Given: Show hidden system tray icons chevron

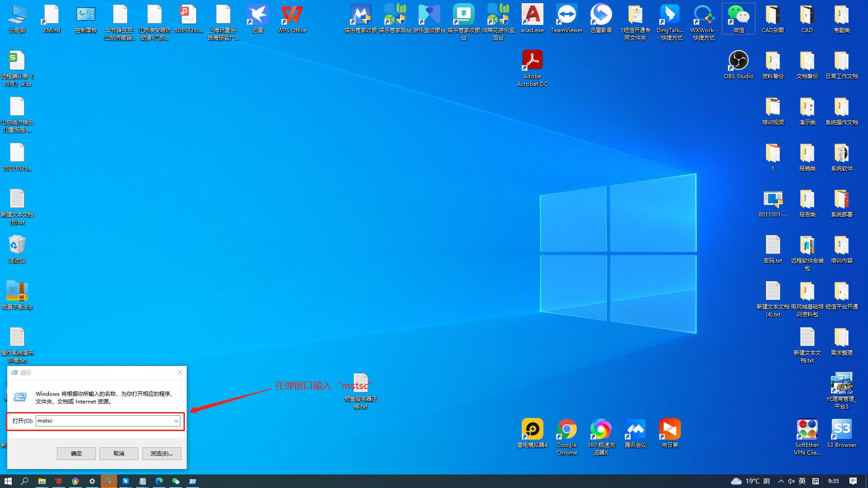Looking at the screenshot, I should [x=781, y=481].
